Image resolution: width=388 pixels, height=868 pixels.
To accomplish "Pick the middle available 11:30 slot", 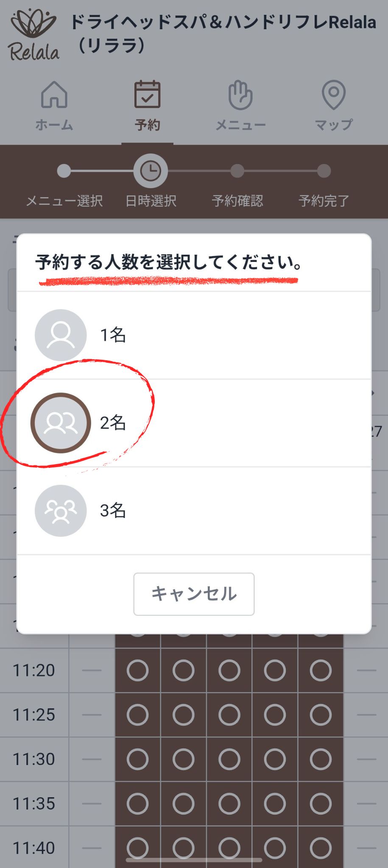I will click(x=229, y=759).
